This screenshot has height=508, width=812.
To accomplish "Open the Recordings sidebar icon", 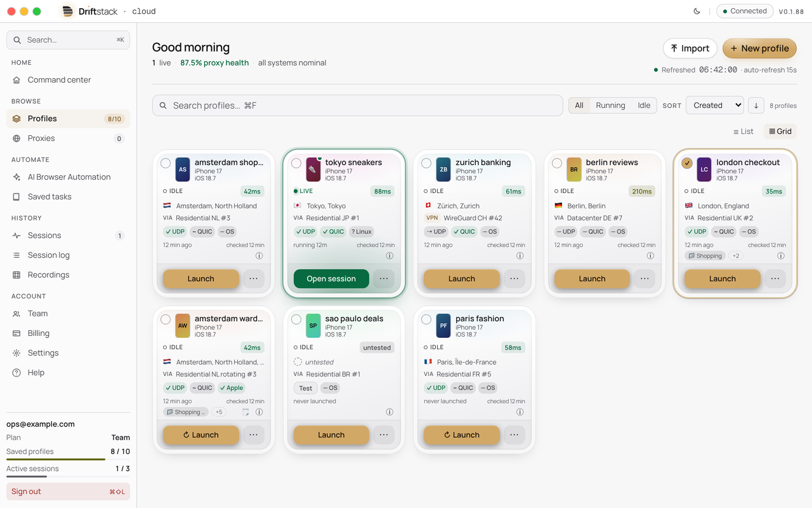I will (16, 275).
